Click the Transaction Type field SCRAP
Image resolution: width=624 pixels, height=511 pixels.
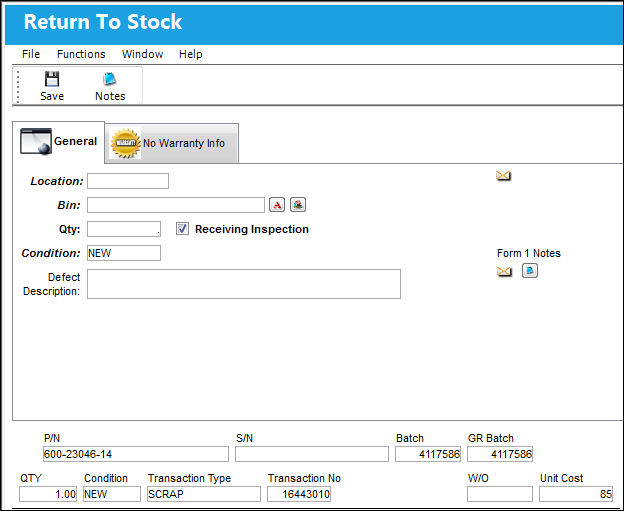[x=204, y=494]
